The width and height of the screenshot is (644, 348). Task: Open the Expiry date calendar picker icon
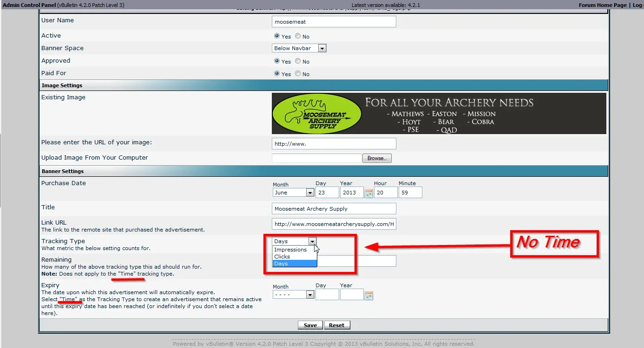pos(368,295)
